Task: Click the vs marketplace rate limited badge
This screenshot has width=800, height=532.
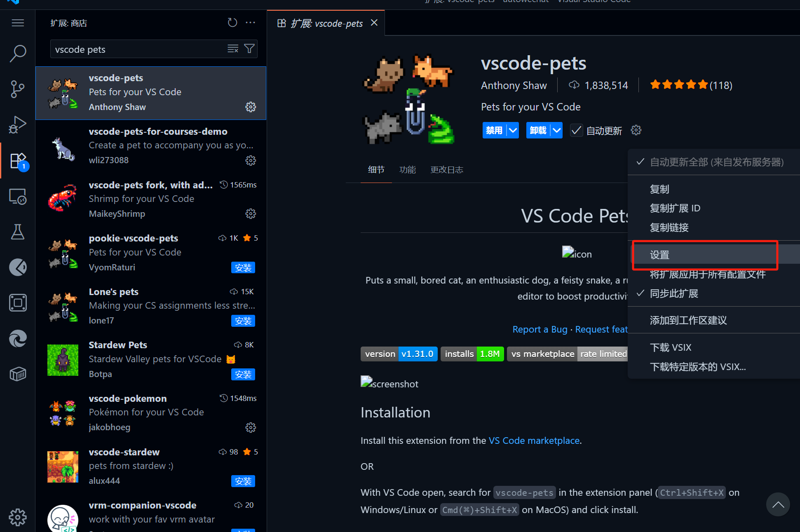Action: coord(568,354)
